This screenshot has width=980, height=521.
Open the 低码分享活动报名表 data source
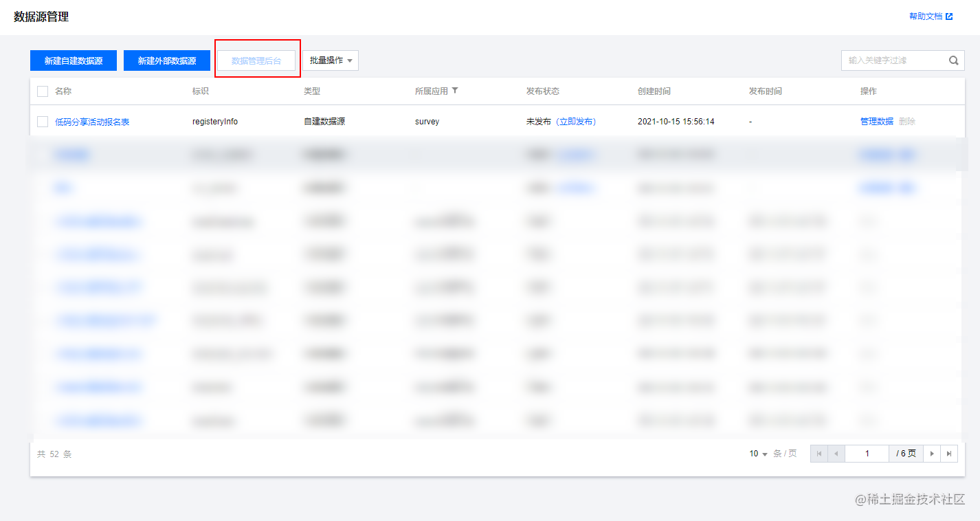[x=92, y=122]
